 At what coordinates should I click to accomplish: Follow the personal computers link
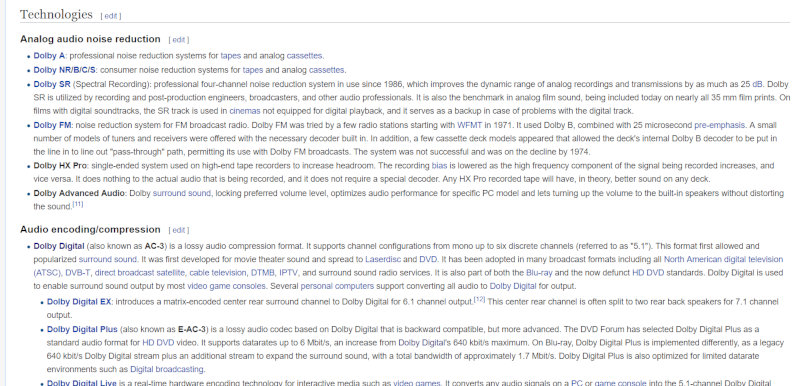click(337, 286)
